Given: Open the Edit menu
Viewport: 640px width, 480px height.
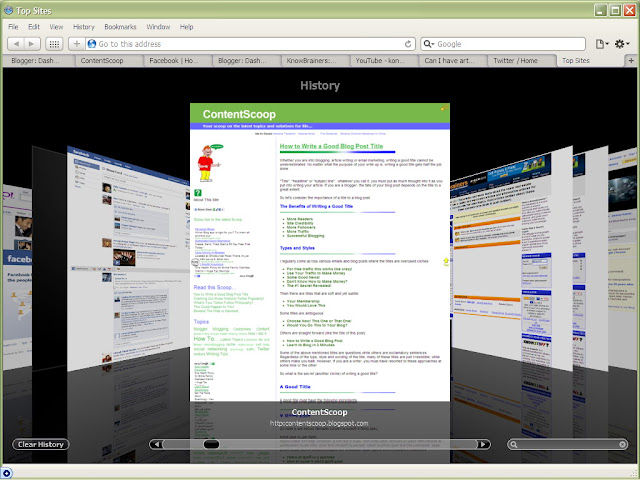Looking at the screenshot, I should click(34, 27).
